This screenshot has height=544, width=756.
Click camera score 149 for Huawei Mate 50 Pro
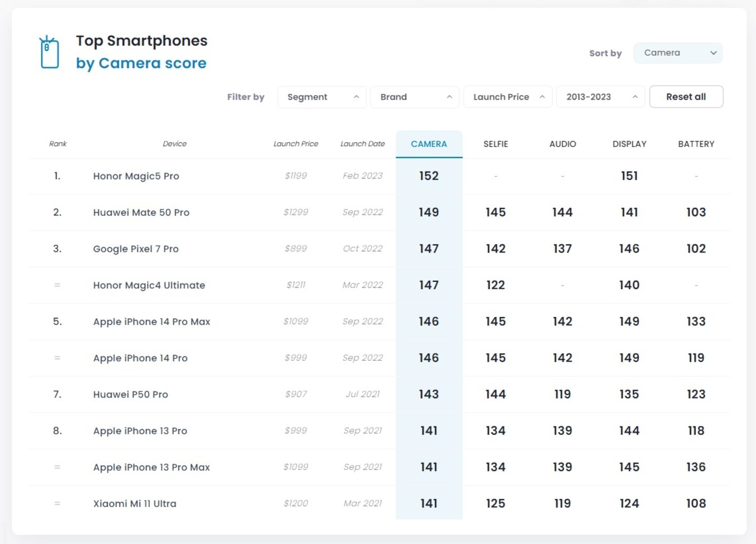coord(429,212)
